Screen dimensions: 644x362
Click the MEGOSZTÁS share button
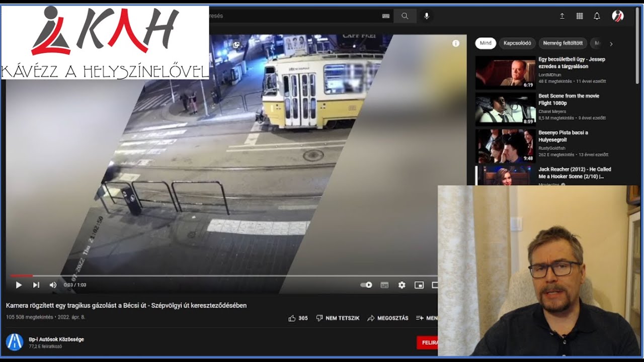pyautogui.click(x=388, y=318)
